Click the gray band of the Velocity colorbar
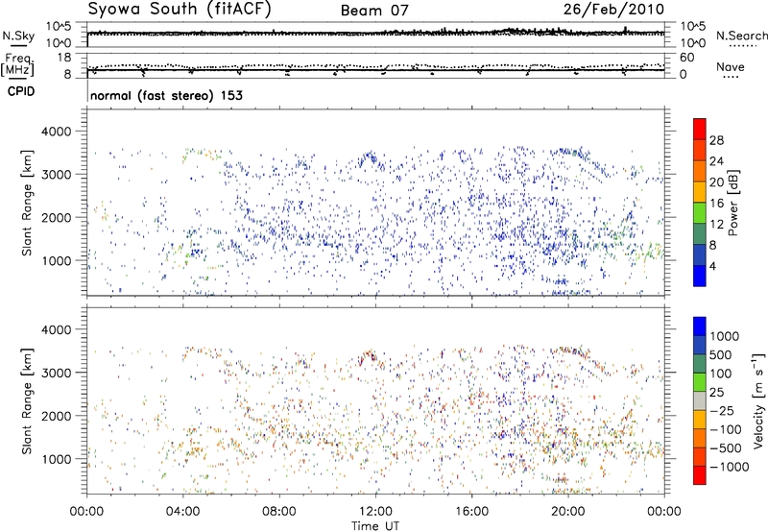768x532 pixels. 700,401
